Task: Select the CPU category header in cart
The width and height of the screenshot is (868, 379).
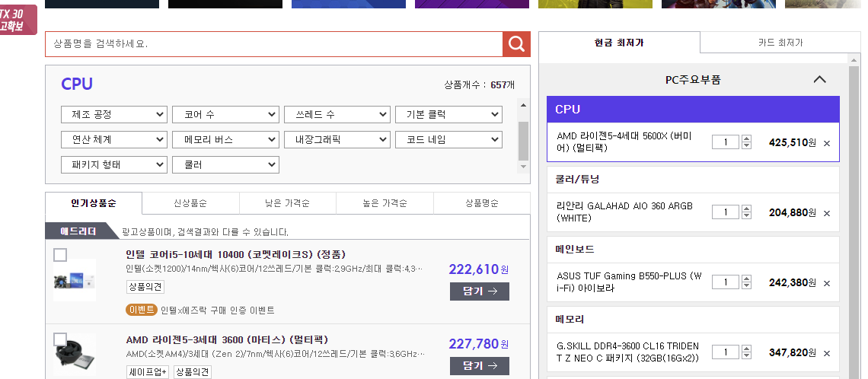Action: [693, 109]
